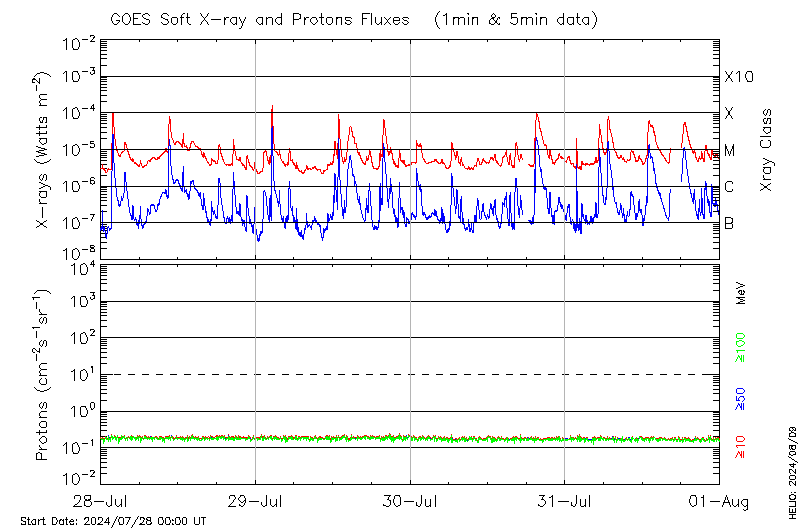Click the 31-Jul date tick label
The image size is (800, 530).
pos(565,501)
